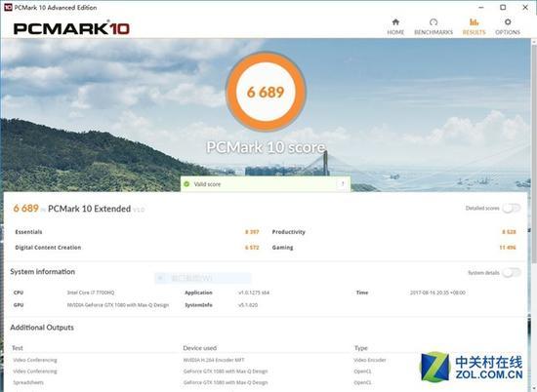The image size is (537, 392).
Task: Enable the Detailed scores toggle
Action: point(512,208)
